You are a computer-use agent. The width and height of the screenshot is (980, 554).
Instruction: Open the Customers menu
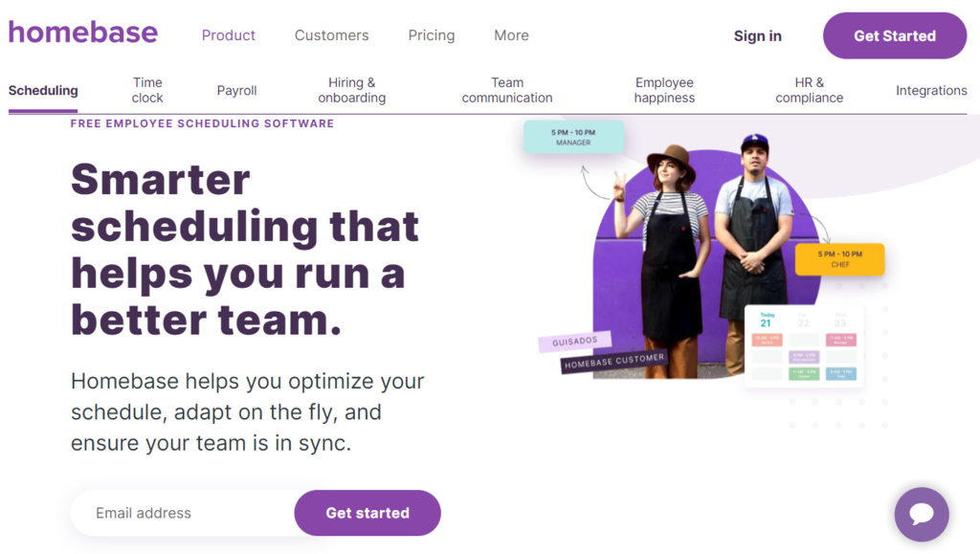(331, 35)
